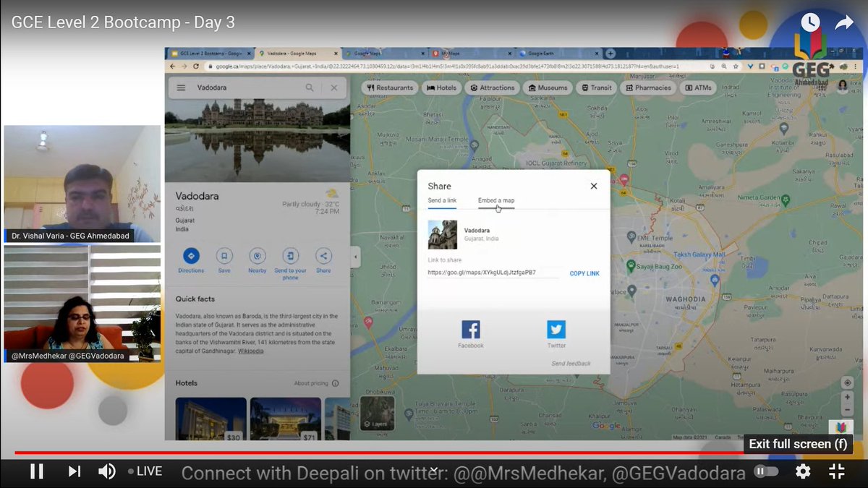The image size is (868, 488).
Task: Click the Savaji Baug Zoo map marker
Action: point(631,266)
